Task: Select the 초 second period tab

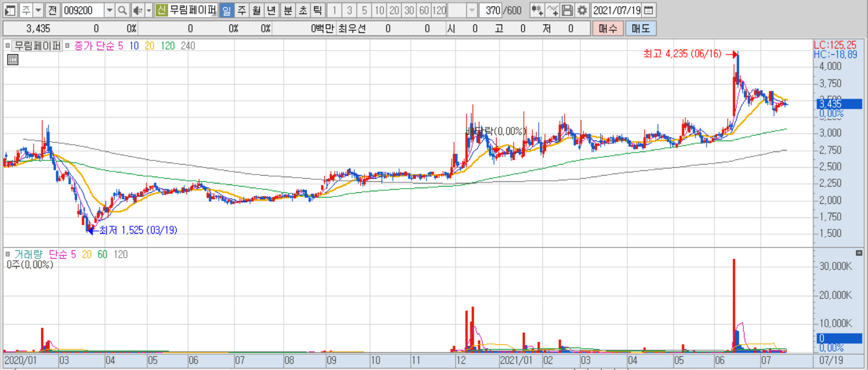Action: 303,10
